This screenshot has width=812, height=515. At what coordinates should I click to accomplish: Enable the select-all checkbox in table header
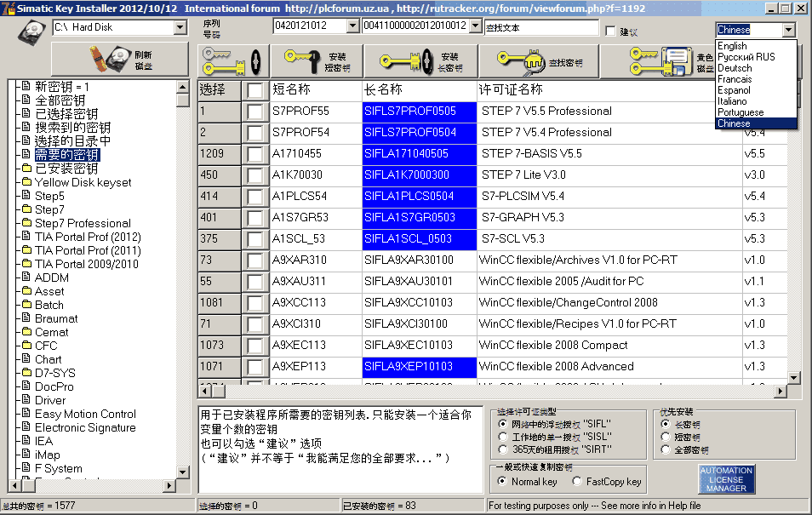(x=255, y=90)
